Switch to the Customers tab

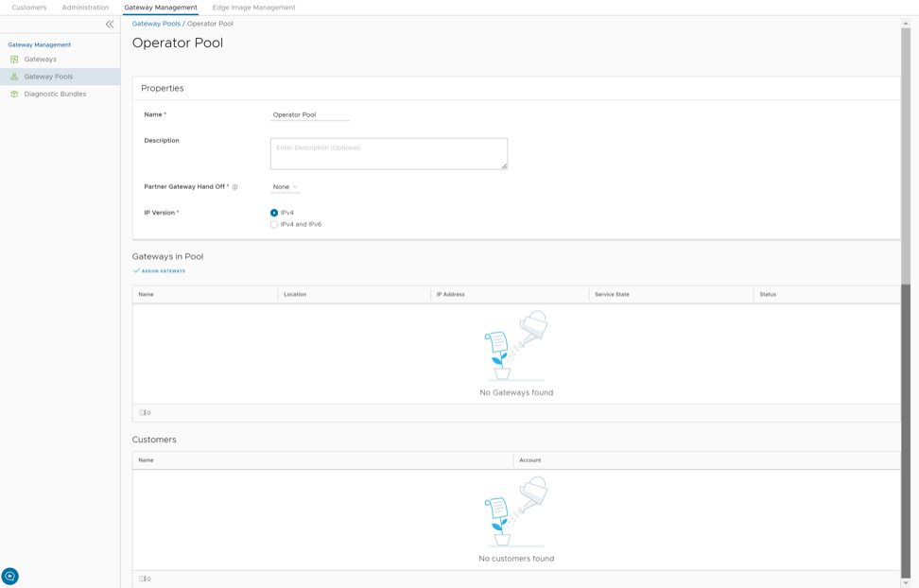coord(29,8)
